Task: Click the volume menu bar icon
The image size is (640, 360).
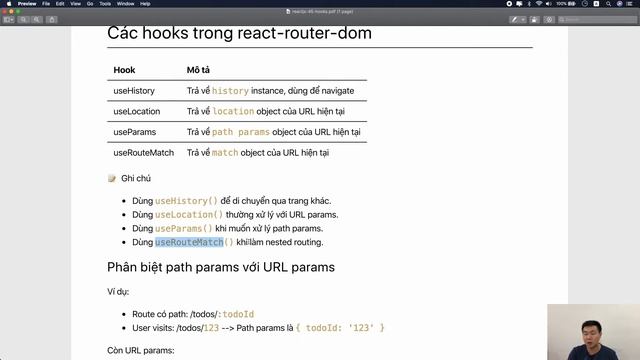Action: point(549,4)
